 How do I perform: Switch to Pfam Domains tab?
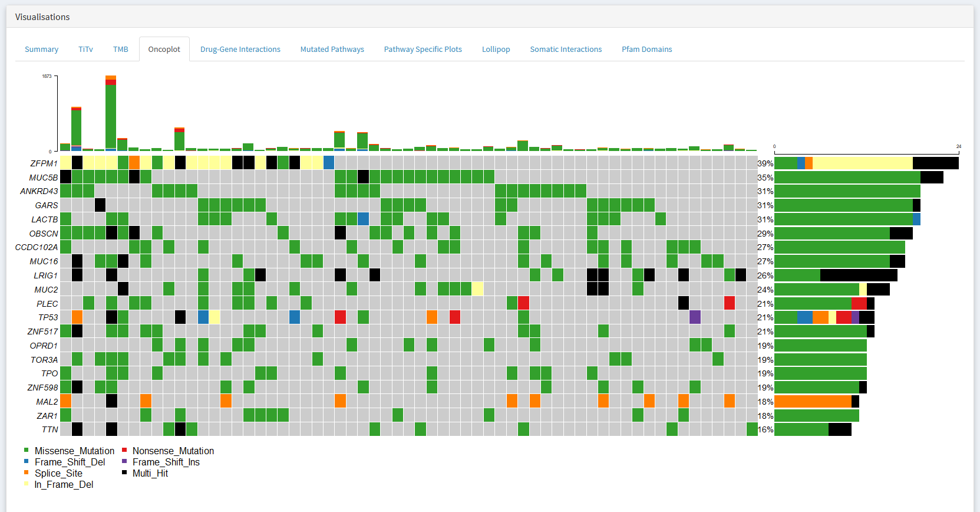pos(647,50)
